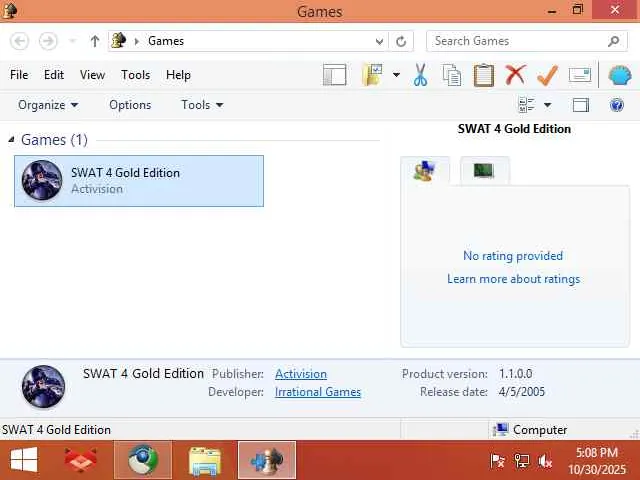
Task: Open the Activision publisher link
Action: pyautogui.click(x=301, y=374)
